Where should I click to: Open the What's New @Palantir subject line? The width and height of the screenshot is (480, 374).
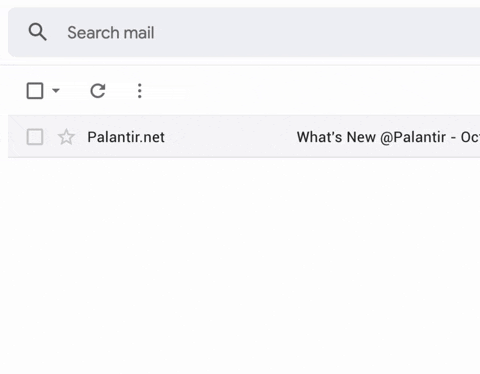[388, 137]
